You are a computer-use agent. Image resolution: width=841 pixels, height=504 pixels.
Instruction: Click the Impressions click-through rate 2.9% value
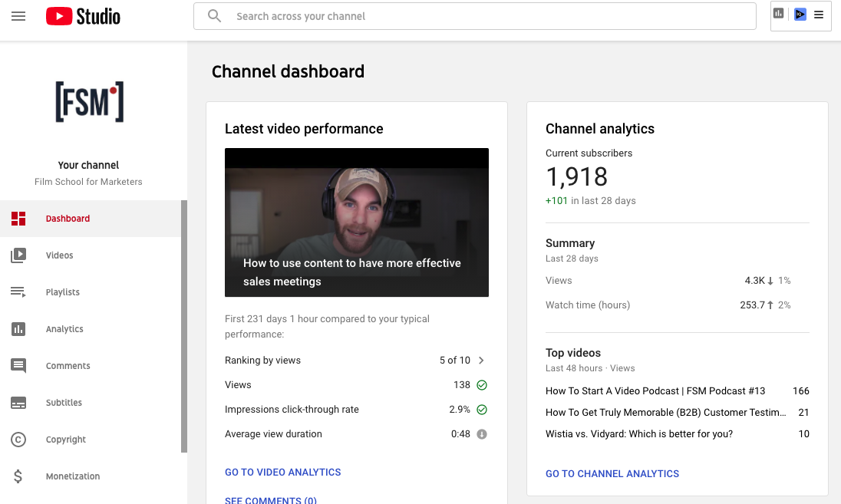pyautogui.click(x=460, y=410)
